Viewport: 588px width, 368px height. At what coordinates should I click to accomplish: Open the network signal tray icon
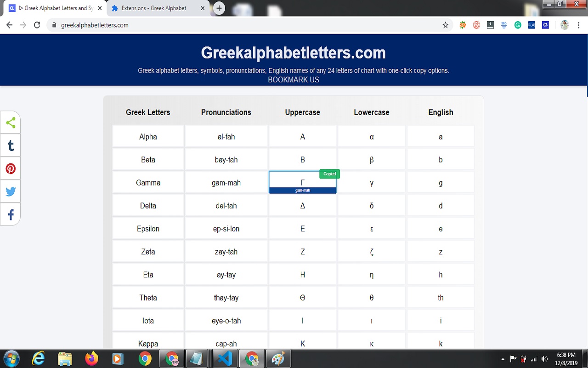(x=534, y=359)
